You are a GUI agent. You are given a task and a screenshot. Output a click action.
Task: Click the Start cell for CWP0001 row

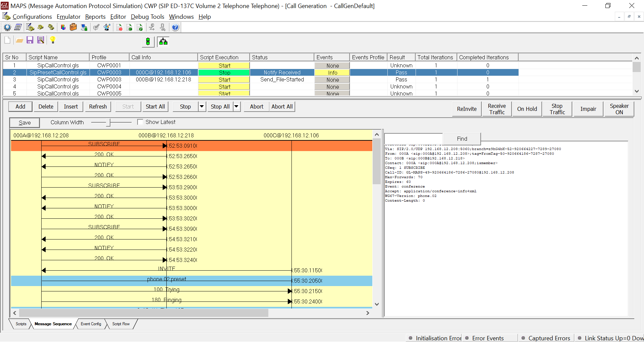pos(224,65)
